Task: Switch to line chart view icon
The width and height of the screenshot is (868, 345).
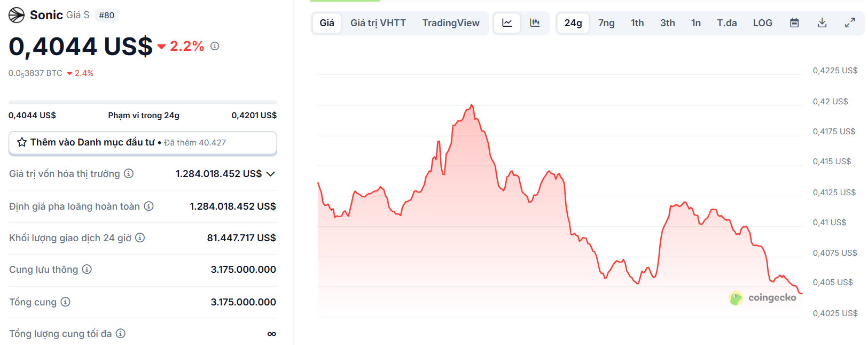Action: click(x=507, y=23)
